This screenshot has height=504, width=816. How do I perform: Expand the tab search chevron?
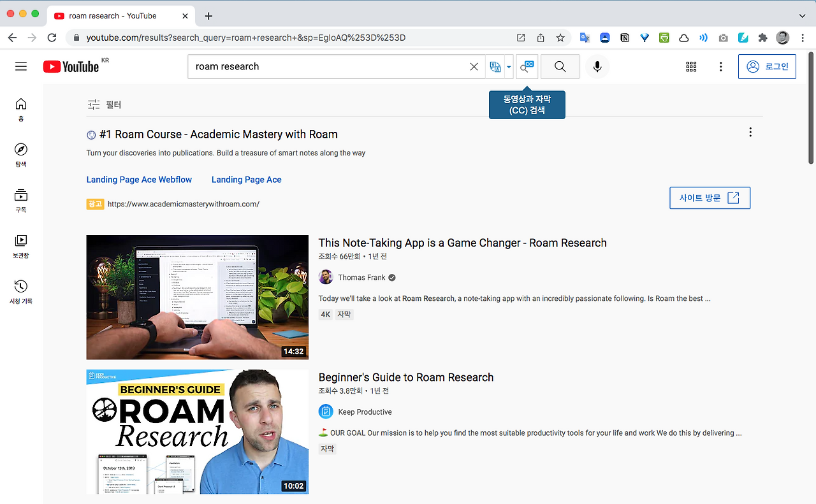coord(801,16)
